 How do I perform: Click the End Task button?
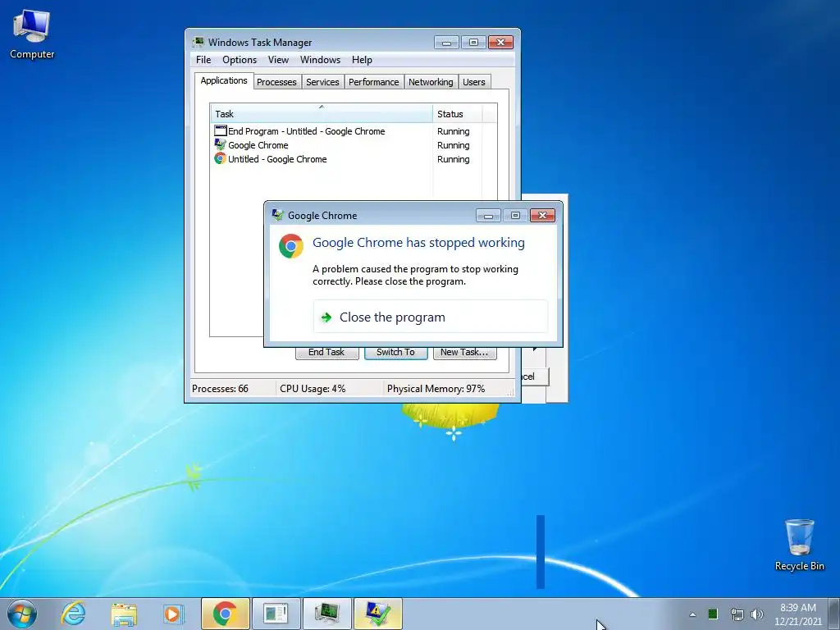coord(326,353)
